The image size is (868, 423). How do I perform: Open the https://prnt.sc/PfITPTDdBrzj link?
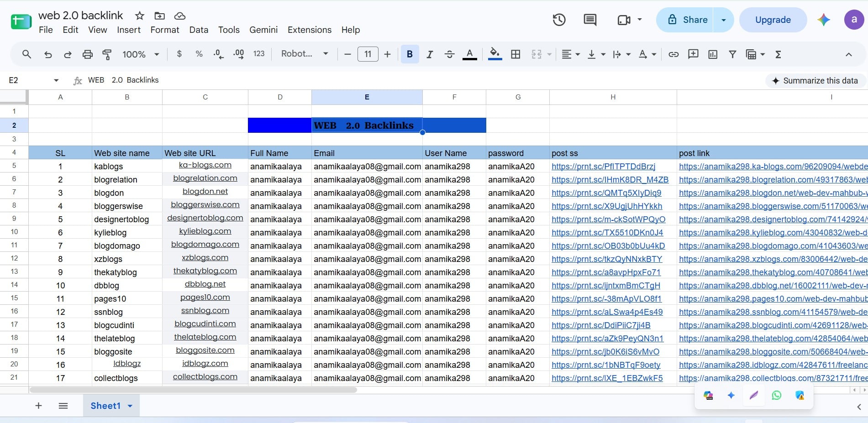coord(603,167)
